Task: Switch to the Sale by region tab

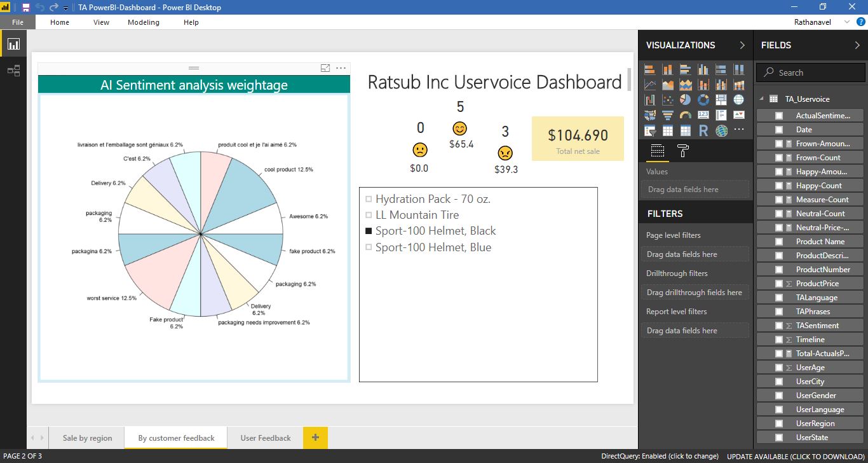Action: [x=86, y=438]
